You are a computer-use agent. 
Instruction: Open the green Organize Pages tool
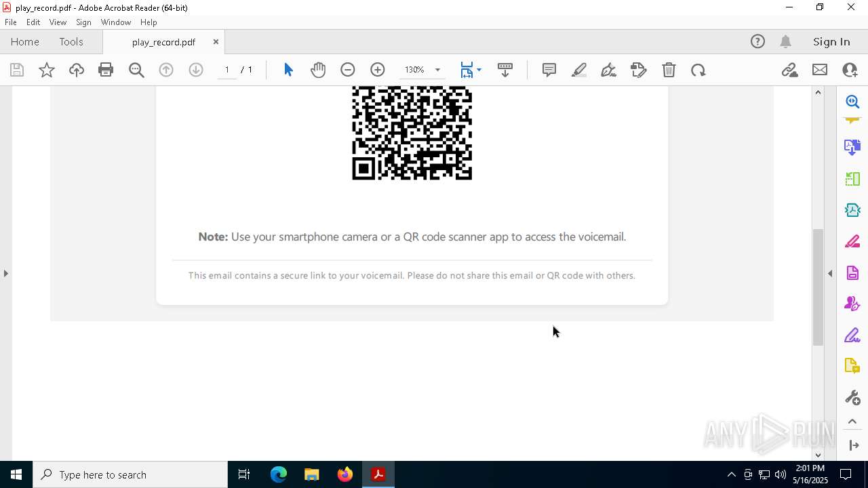[x=852, y=179]
